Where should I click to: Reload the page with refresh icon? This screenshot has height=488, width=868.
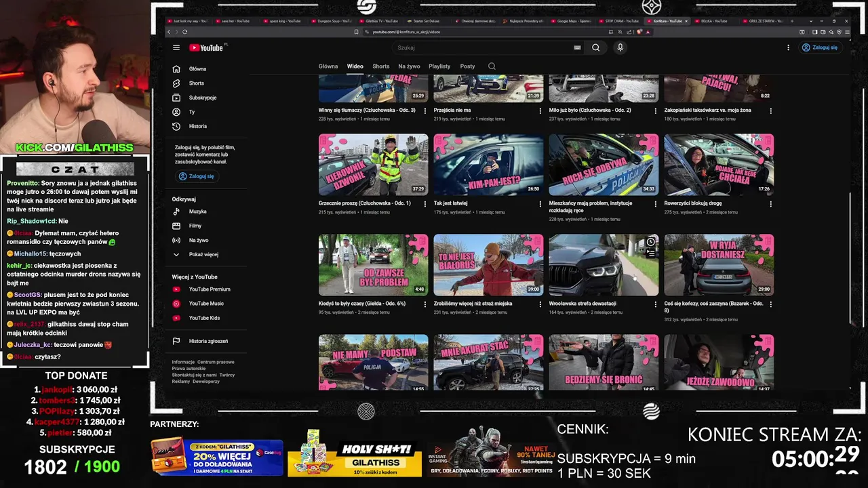184,32
